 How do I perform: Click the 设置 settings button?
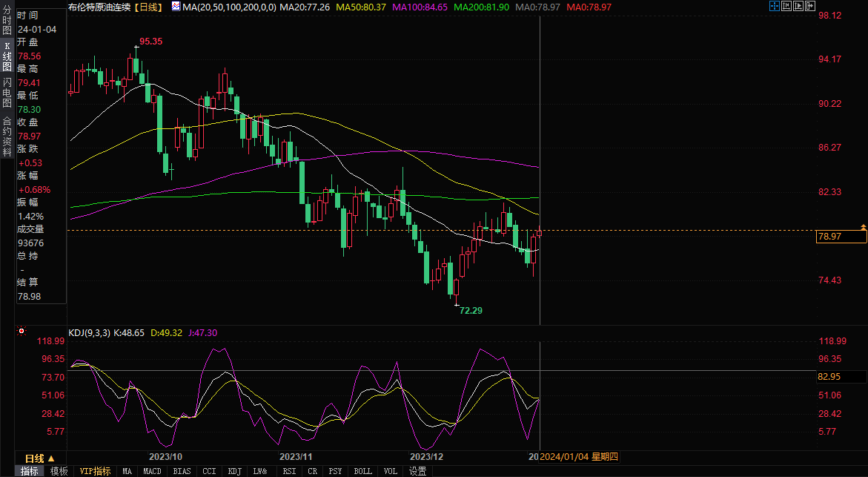tap(417, 471)
